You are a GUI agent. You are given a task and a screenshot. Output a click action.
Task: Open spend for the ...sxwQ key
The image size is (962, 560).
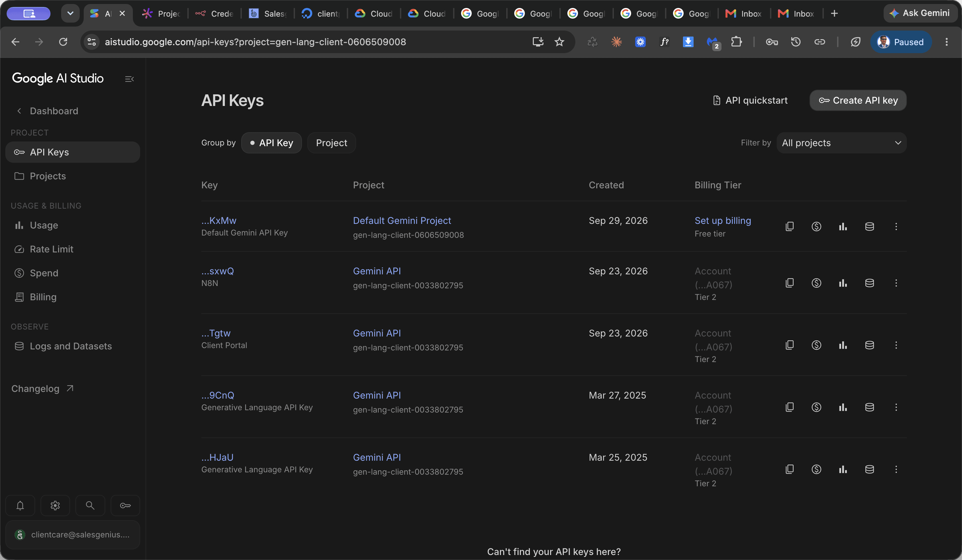(x=816, y=283)
